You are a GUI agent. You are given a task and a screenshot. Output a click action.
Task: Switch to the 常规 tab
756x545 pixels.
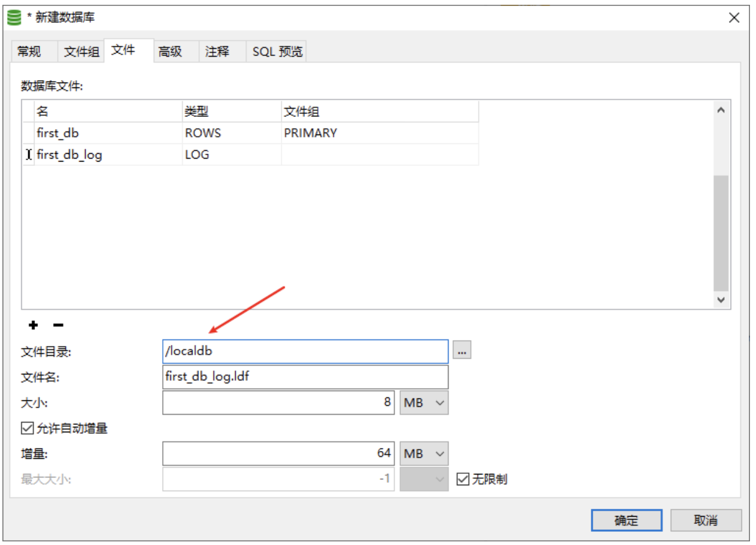click(29, 52)
